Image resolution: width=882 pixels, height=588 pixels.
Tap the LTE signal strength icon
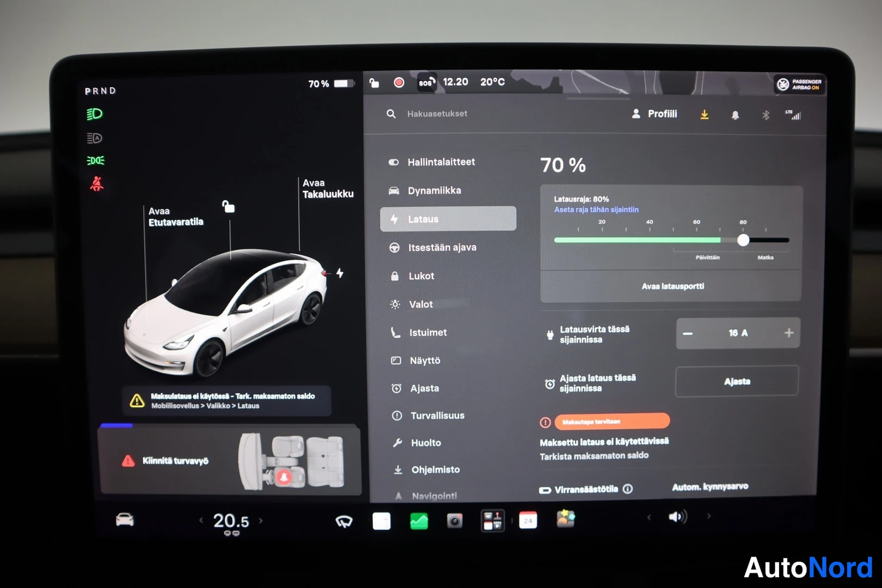coord(793,114)
